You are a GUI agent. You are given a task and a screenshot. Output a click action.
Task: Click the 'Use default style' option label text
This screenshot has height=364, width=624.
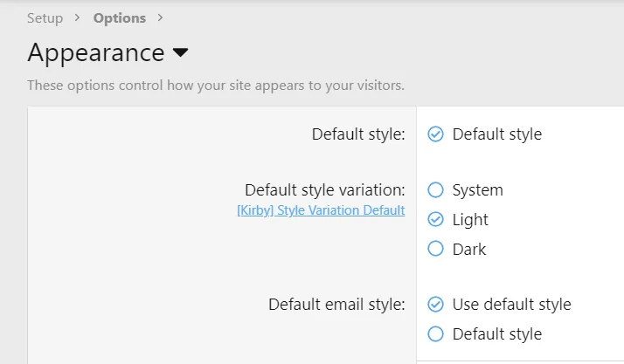511,305
